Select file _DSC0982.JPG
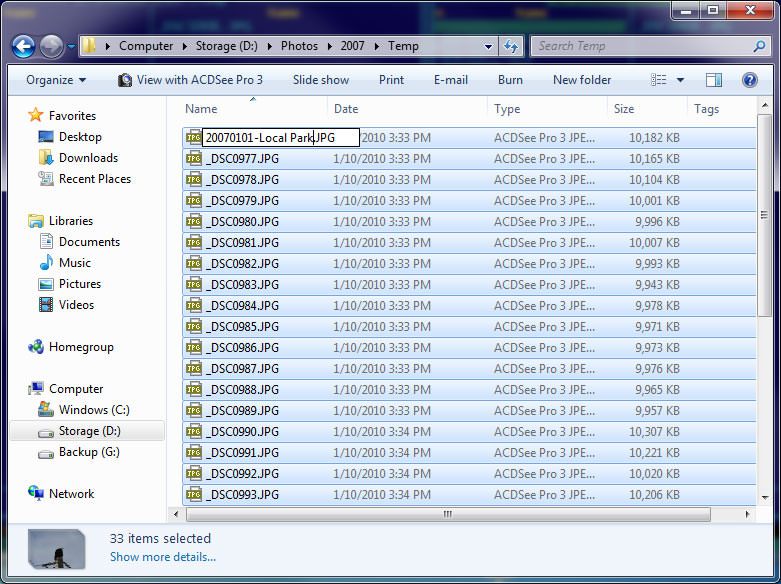The width and height of the screenshot is (781, 584). [x=242, y=264]
